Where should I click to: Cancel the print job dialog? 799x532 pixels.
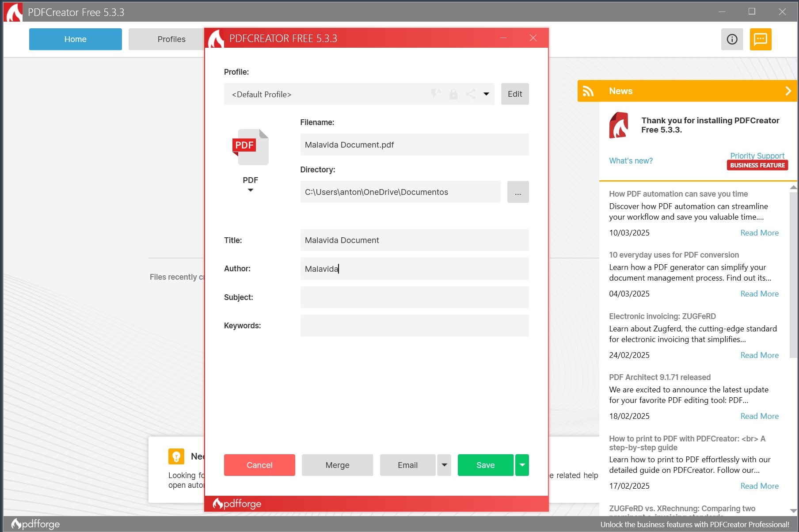click(x=259, y=465)
